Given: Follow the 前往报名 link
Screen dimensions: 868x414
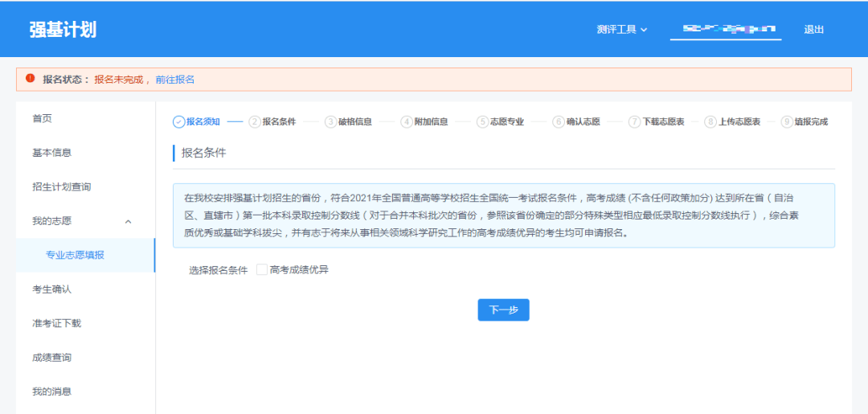Looking at the screenshot, I should click(x=174, y=80).
